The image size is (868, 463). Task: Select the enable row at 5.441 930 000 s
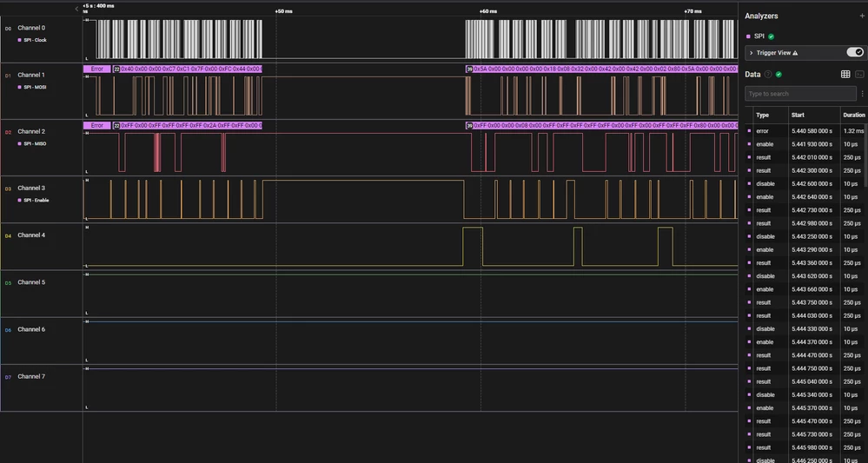click(806, 144)
